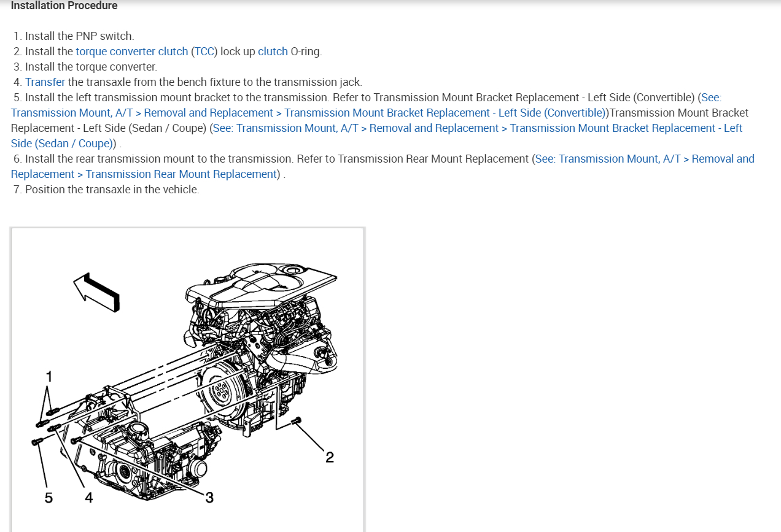The height and width of the screenshot is (532, 781).
Task: Click callout number 3 in diagram
Action: [x=209, y=498]
